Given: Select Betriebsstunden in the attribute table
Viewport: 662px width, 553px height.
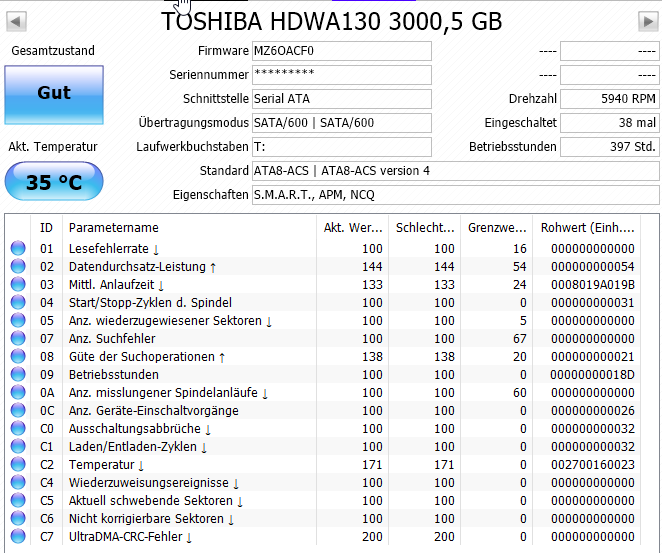Looking at the screenshot, I should coord(114,375).
